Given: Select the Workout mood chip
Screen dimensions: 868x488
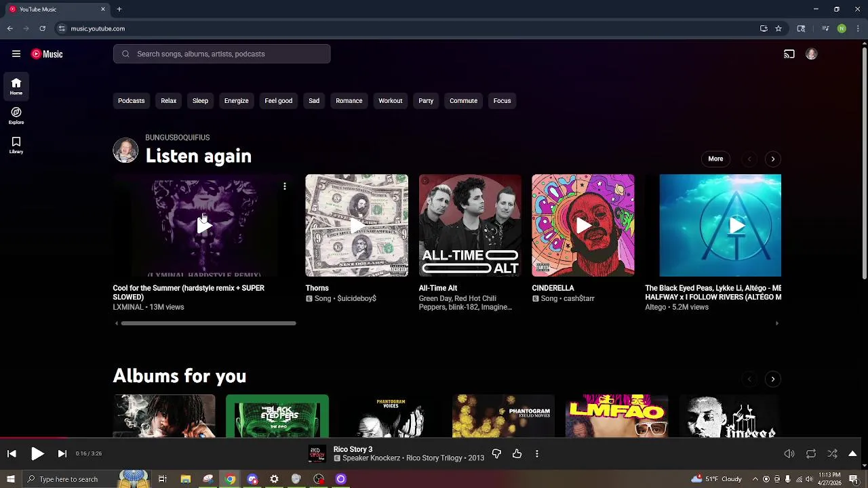Looking at the screenshot, I should click(391, 101).
